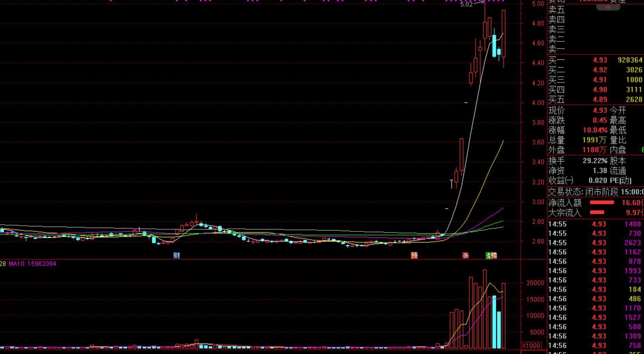The width and height of the screenshot is (644, 354).
Task: Select the 买一 bid price 4.93 row
Action: pyautogui.click(x=595, y=60)
